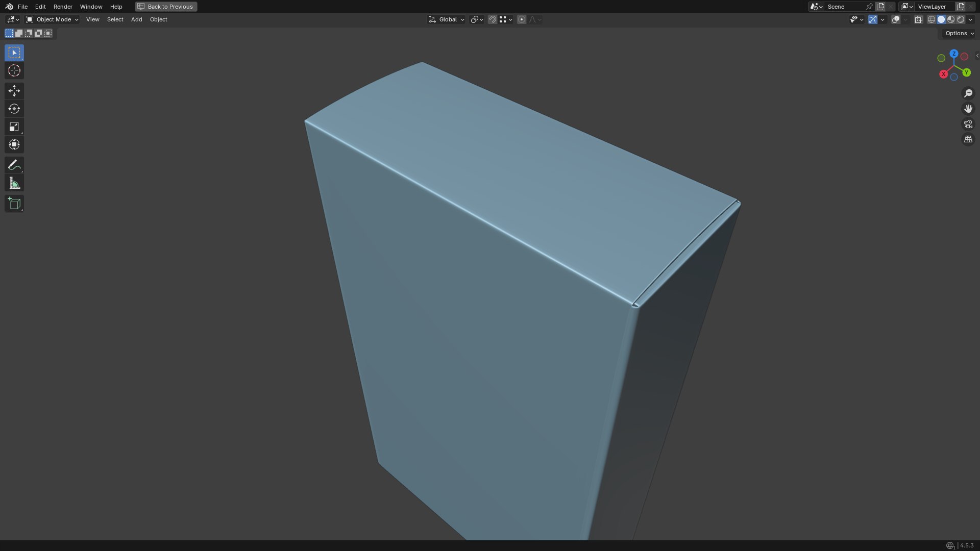Click the globe icon in the status bar
The image size is (980, 551).
950,546
